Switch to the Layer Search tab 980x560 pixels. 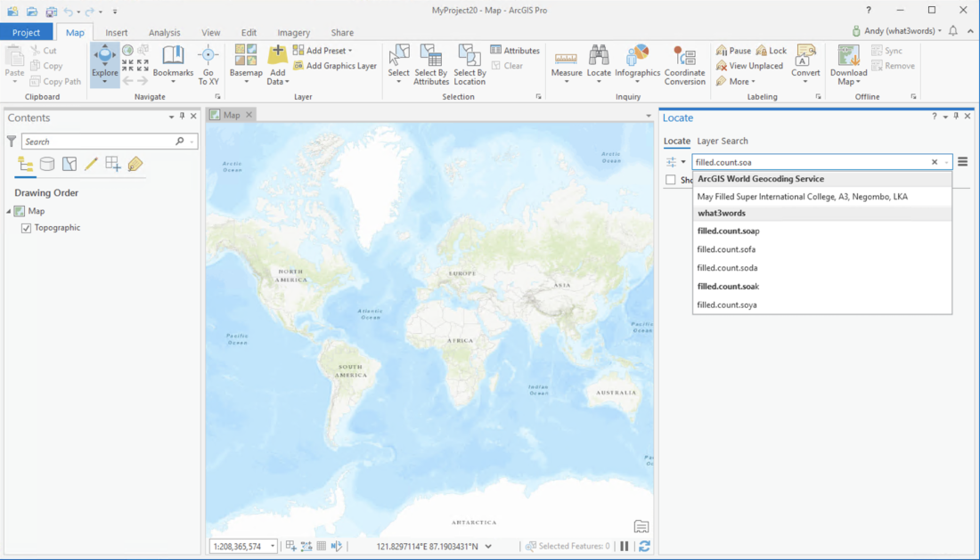coord(723,141)
